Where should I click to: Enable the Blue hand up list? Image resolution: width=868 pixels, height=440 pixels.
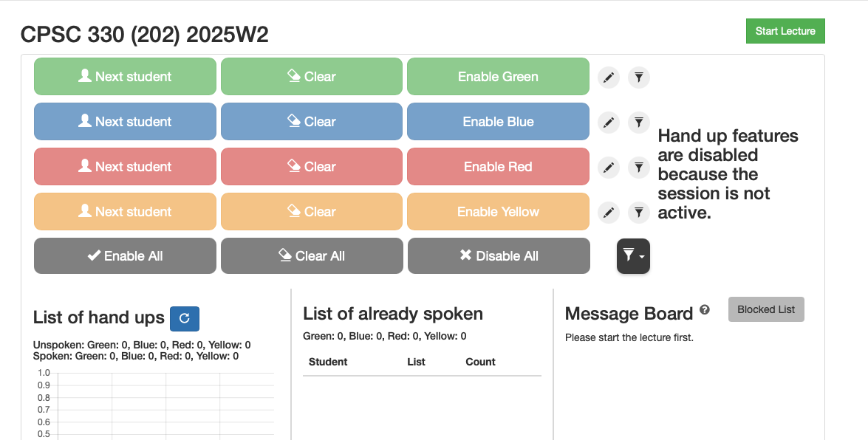click(x=498, y=122)
